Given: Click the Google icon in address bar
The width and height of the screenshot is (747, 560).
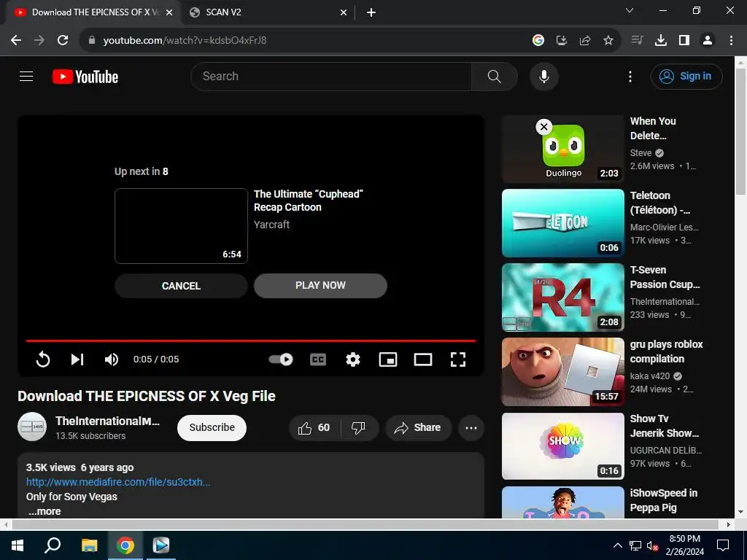Looking at the screenshot, I should click(538, 41).
